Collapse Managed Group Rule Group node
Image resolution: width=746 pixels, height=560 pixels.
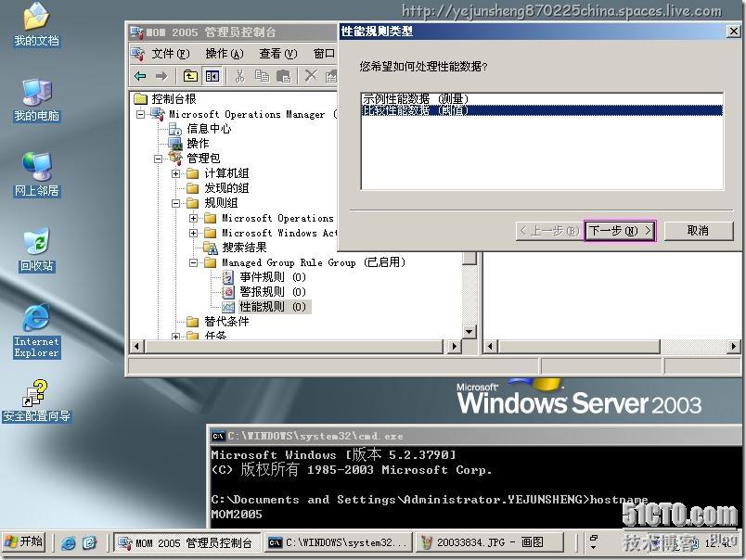(194, 263)
